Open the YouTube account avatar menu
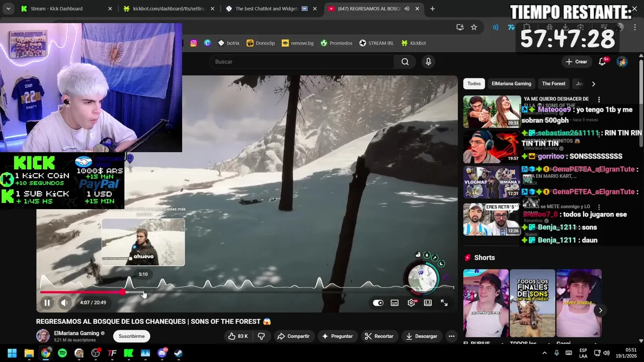This screenshot has height=362, width=644. click(622, 61)
